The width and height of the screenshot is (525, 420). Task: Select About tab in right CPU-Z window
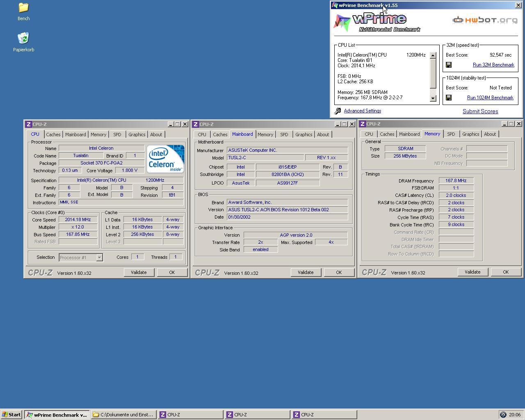pyautogui.click(x=490, y=134)
